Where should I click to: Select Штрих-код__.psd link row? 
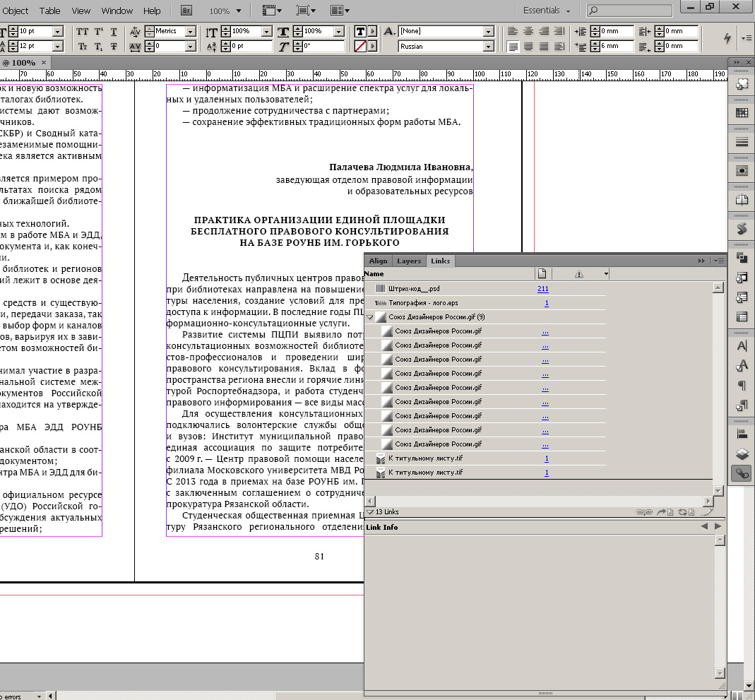click(x=485, y=289)
